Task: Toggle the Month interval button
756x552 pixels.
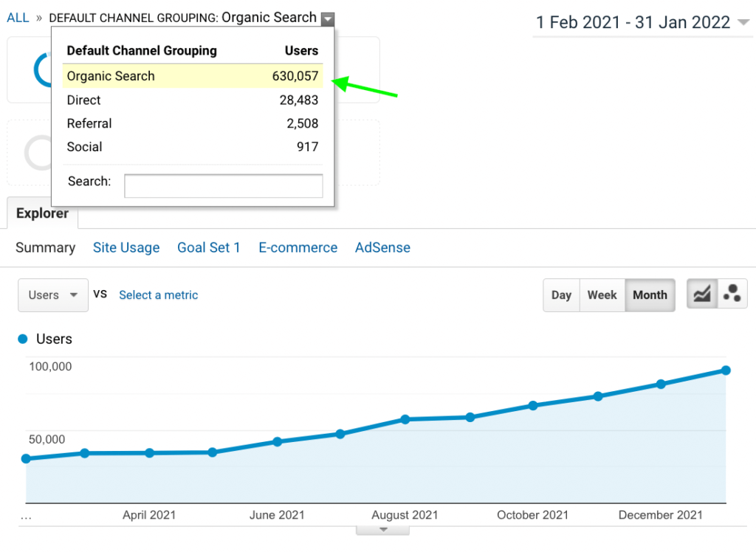Action: click(650, 295)
